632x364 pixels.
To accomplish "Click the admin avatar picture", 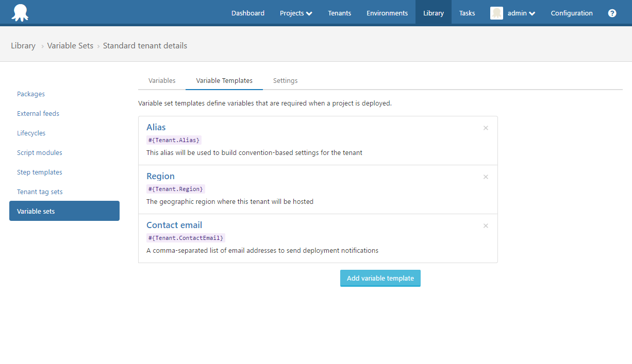I will point(496,13).
